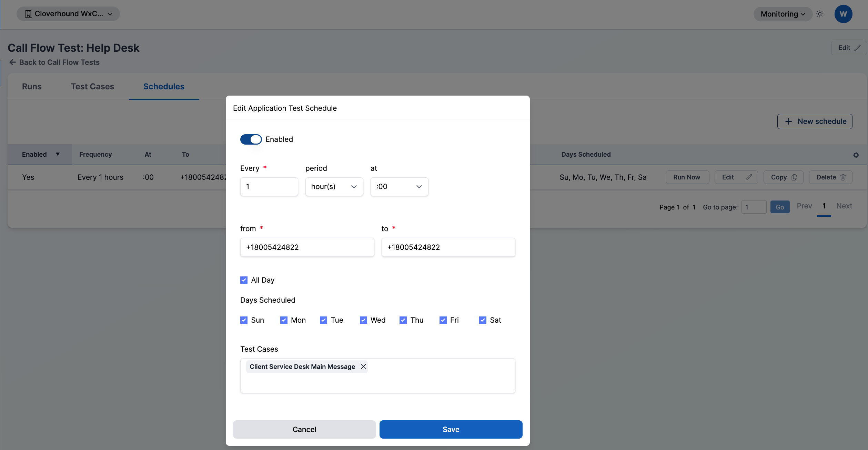Create a New schedule
Image resolution: width=868 pixels, height=450 pixels.
tap(815, 121)
